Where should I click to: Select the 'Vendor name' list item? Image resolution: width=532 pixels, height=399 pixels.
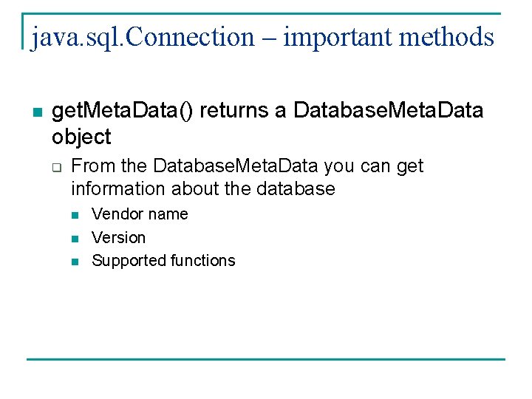click(x=140, y=214)
